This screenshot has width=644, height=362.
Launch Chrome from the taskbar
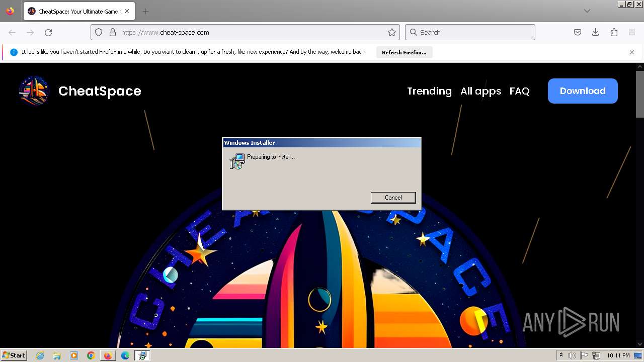(x=91, y=355)
